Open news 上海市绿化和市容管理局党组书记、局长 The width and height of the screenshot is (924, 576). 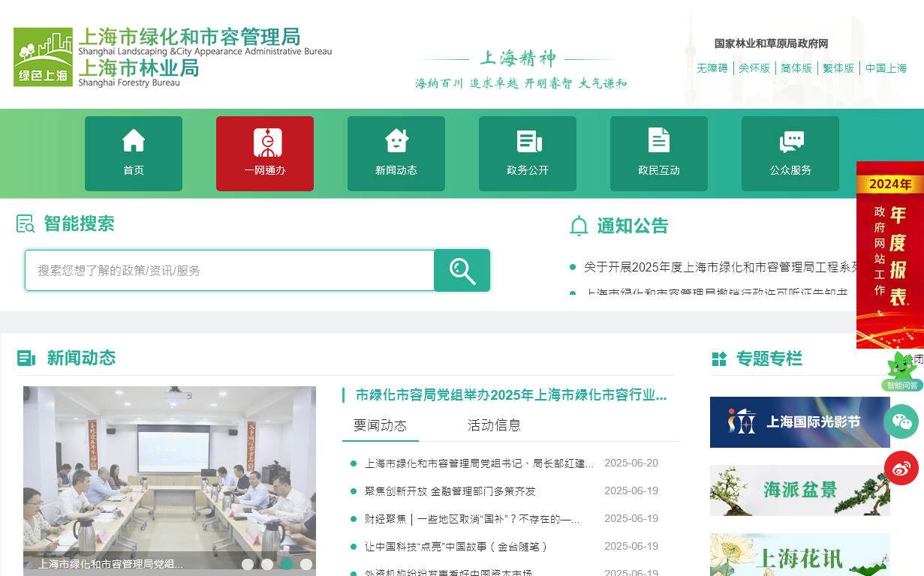[480, 463]
